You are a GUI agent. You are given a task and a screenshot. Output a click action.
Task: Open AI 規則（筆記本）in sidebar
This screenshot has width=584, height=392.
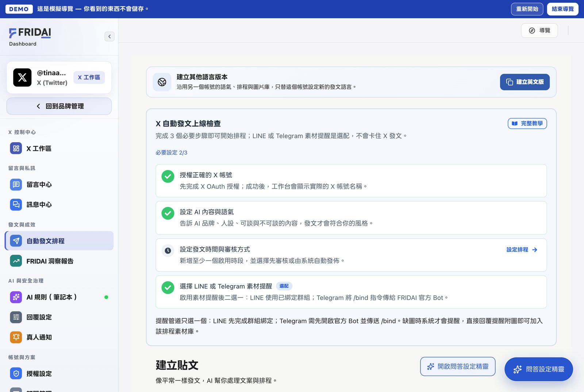(59, 297)
